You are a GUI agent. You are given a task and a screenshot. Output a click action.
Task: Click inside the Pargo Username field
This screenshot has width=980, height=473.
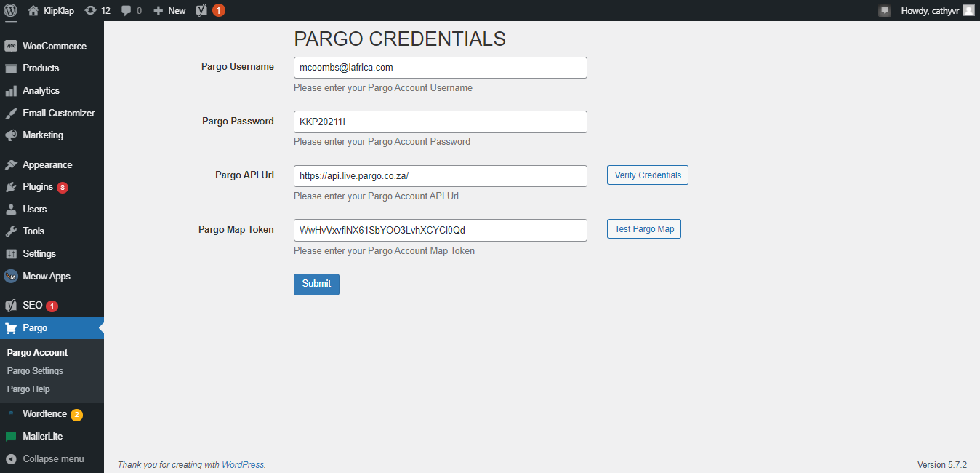pos(439,67)
